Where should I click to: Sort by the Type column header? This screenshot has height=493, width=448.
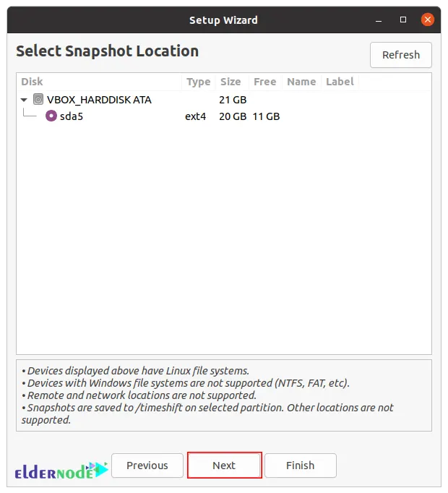coord(198,82)
